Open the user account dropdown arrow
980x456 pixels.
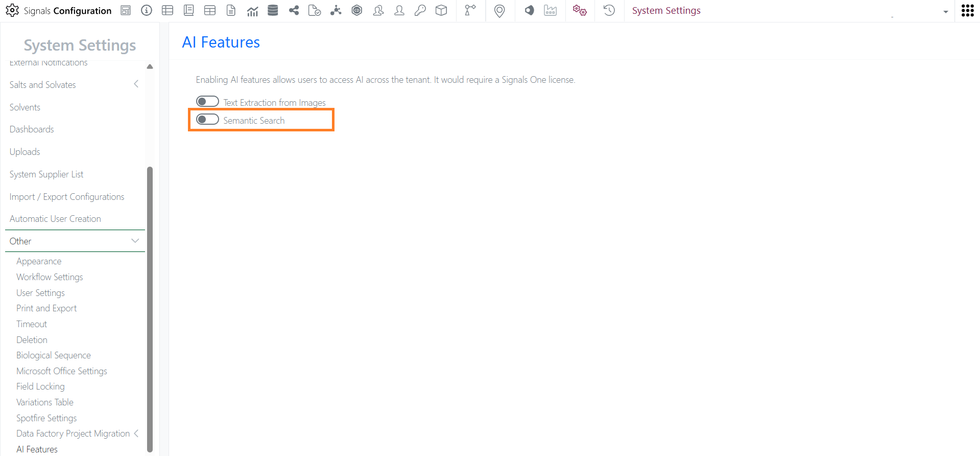click(945, 12)
